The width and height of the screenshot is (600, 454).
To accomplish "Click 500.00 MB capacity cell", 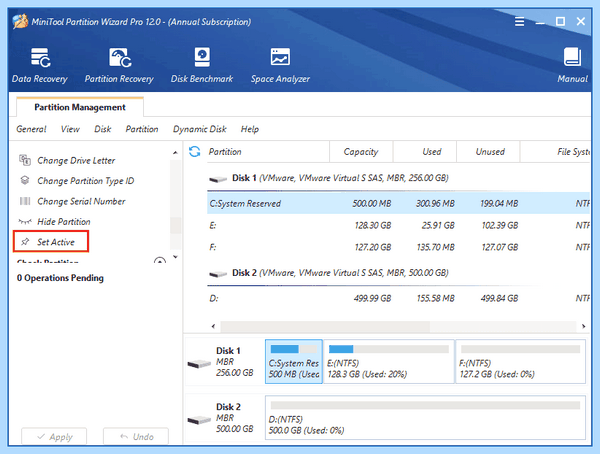I will (x=372, y=203).
